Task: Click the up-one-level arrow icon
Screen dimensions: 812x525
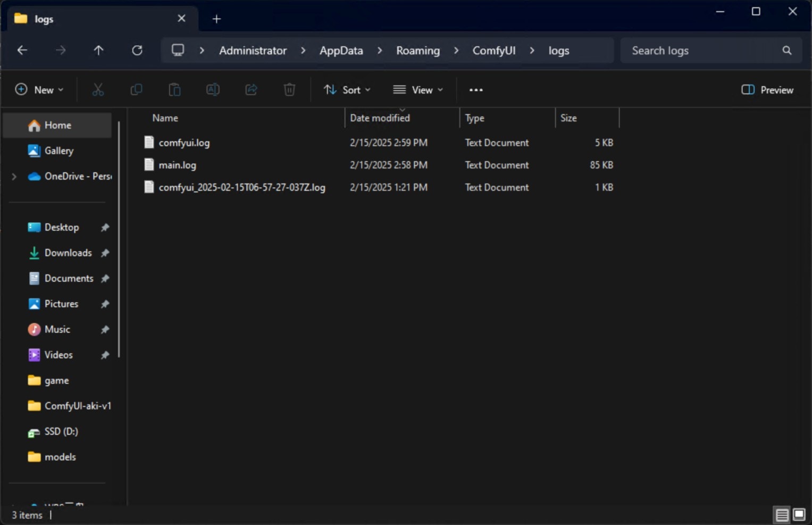Action: [99, 50]
